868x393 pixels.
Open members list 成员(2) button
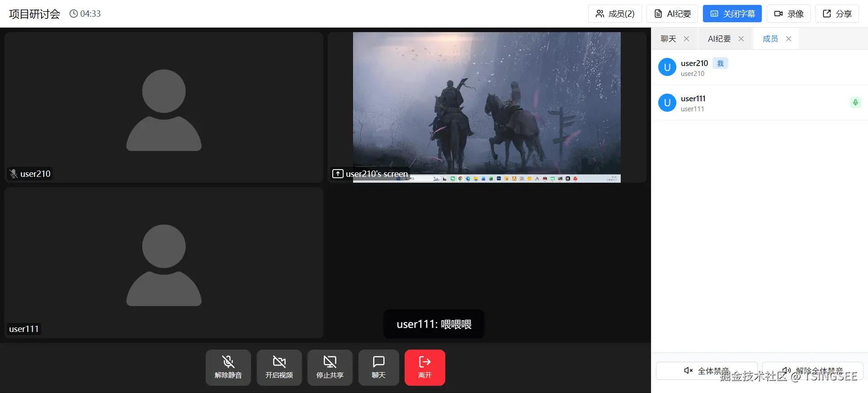tap(615, 14)
